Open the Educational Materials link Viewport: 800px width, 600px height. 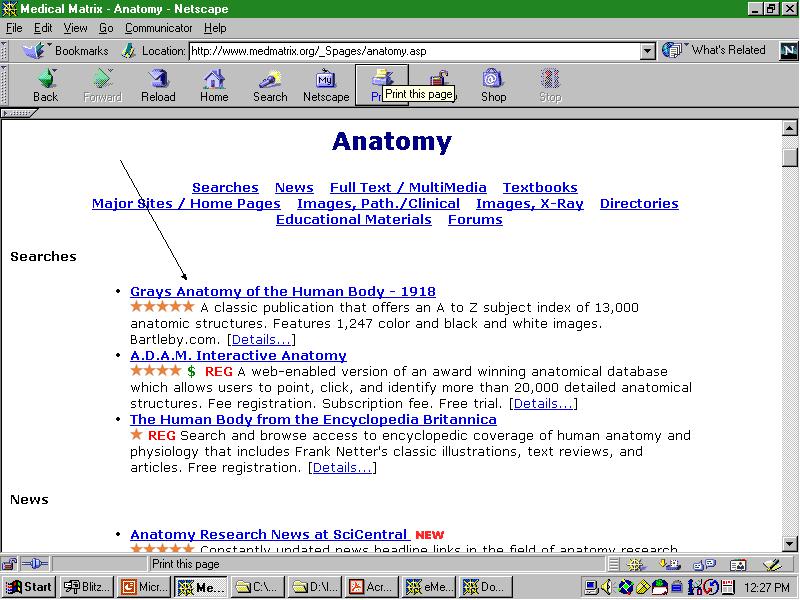pyautogui.click(x=354, y=220)
